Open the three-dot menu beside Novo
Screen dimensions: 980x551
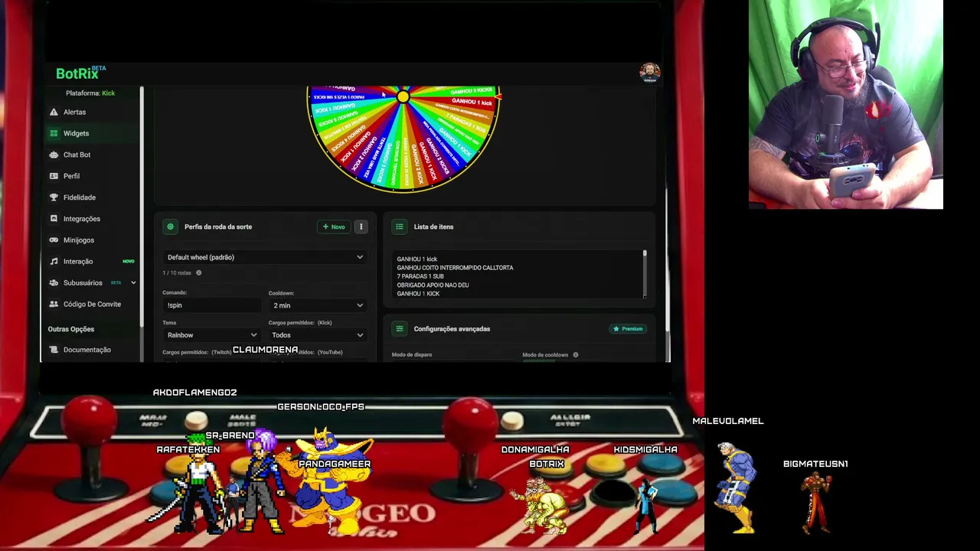[361, 227]
